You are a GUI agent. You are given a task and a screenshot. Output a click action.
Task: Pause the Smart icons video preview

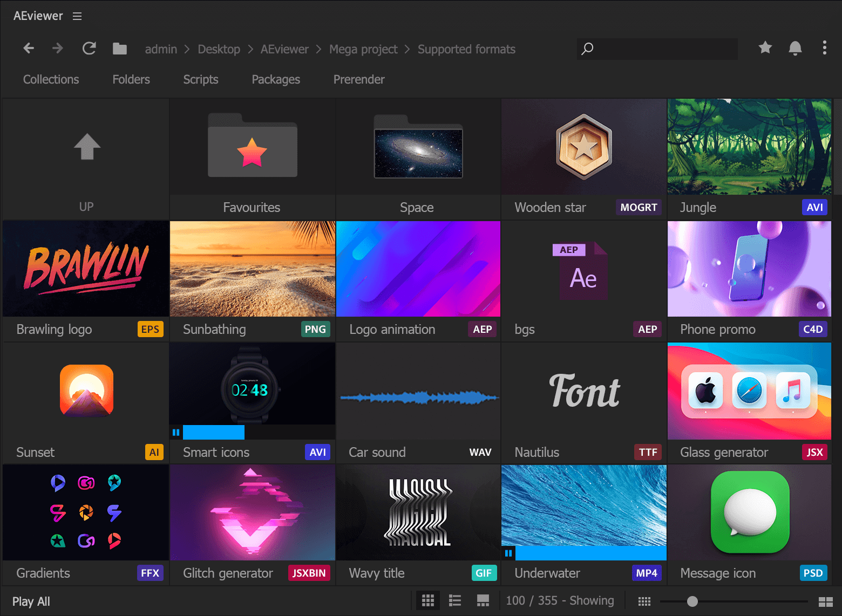click(x=176, y=433)
